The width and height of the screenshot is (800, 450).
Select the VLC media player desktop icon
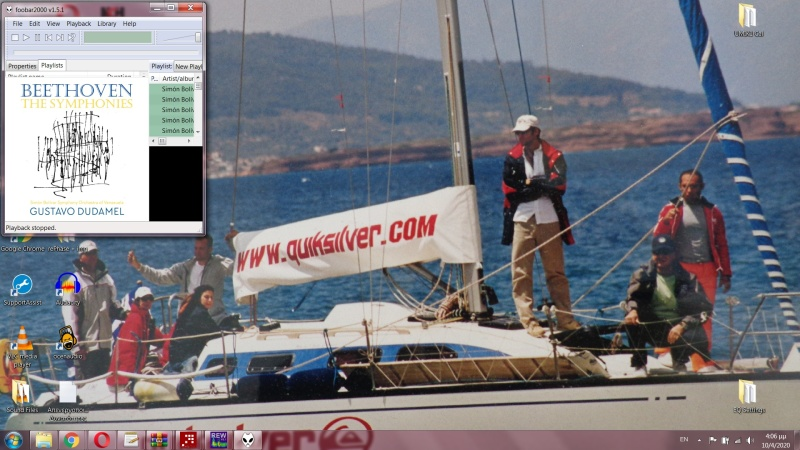[22, 347]
